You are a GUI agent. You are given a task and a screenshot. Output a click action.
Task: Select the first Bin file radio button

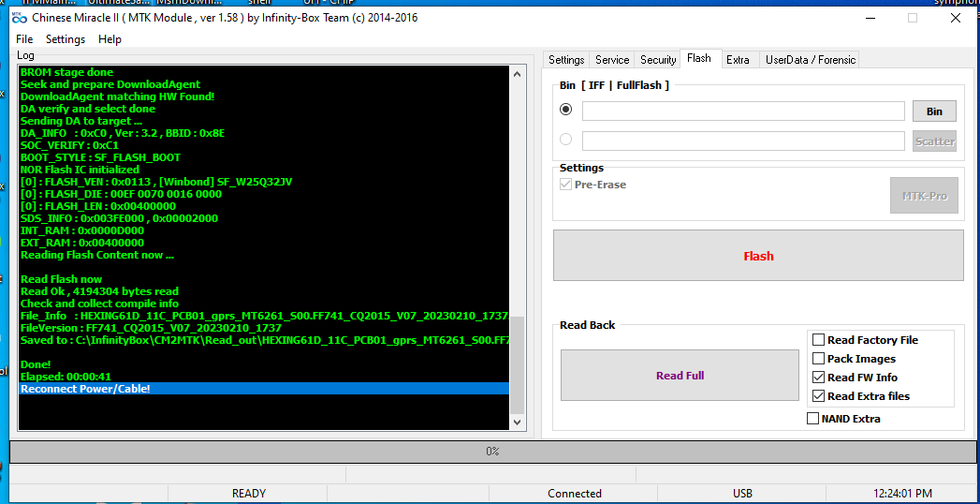click(x=565, y=110)
